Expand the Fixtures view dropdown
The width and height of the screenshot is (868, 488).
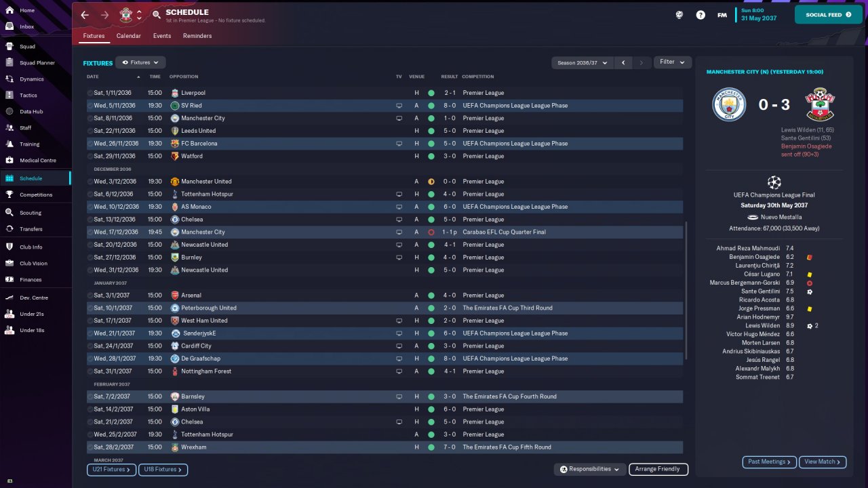(x=140, y=62)
